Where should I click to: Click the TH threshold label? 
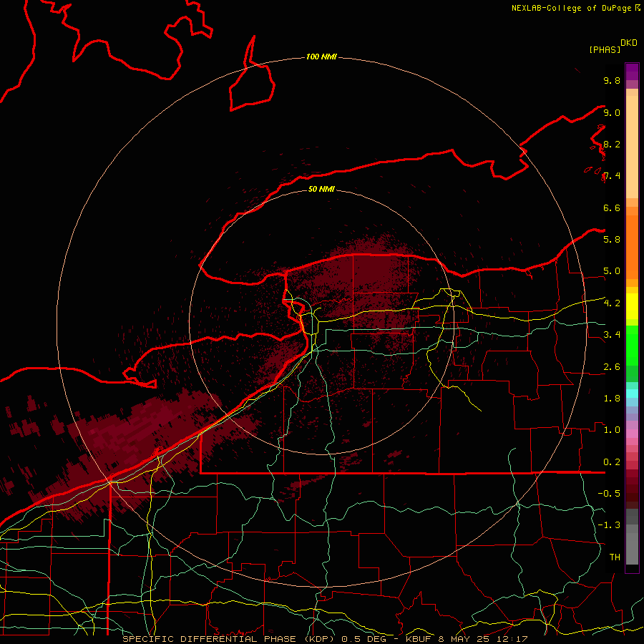point(615,557)
